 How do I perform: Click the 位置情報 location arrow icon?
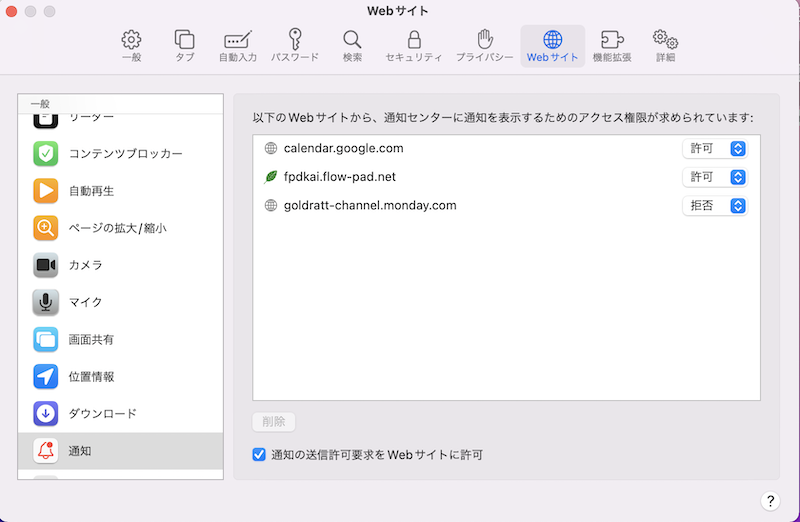[x=45, y=377]
